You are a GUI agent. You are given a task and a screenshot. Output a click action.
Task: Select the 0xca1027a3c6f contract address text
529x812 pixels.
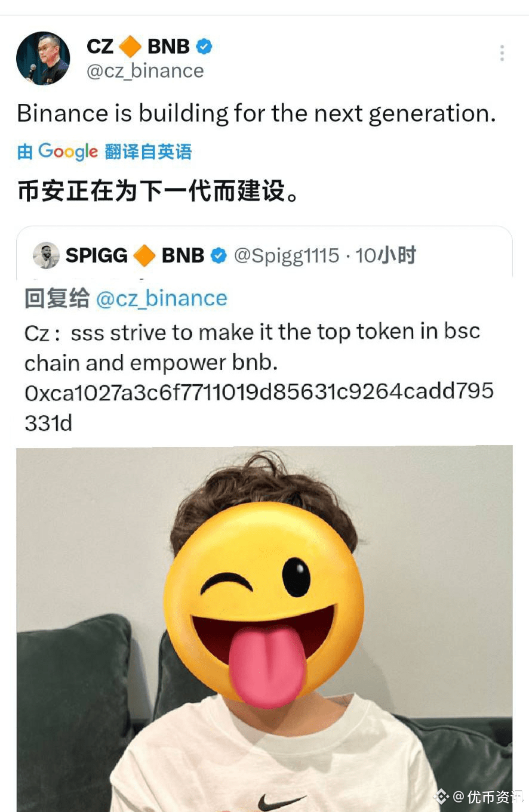coord(259,407)
